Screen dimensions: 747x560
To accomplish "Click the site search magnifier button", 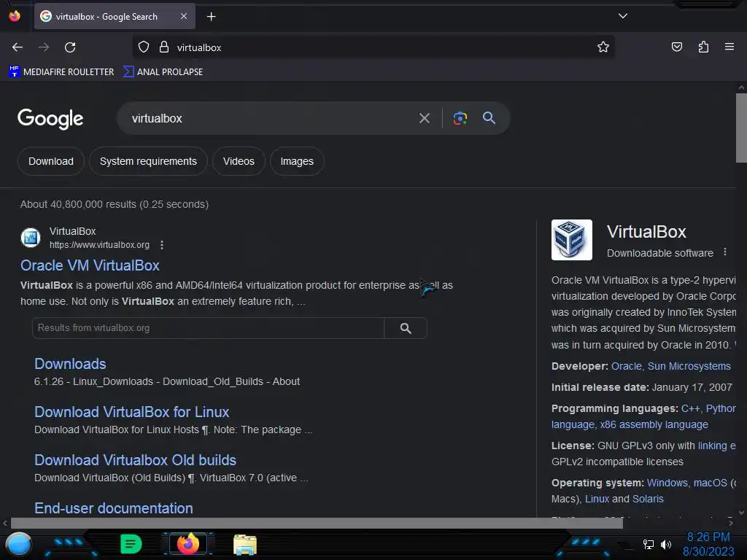I will (406, 328).
